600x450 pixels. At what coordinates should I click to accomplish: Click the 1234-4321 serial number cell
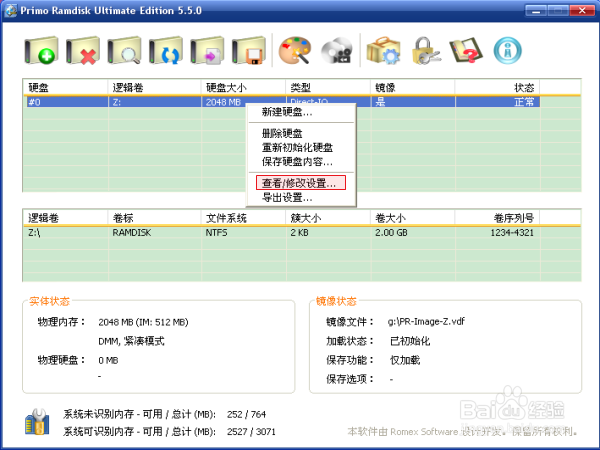512,233
